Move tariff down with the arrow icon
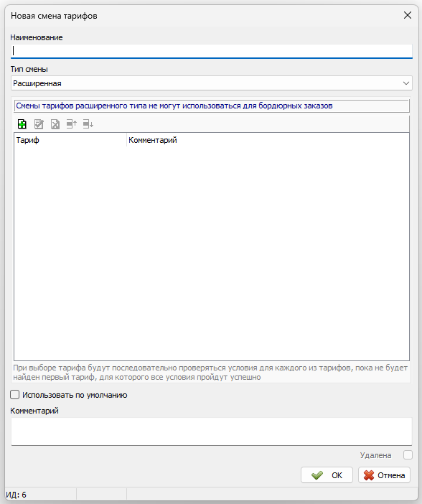 click(88, 124)
